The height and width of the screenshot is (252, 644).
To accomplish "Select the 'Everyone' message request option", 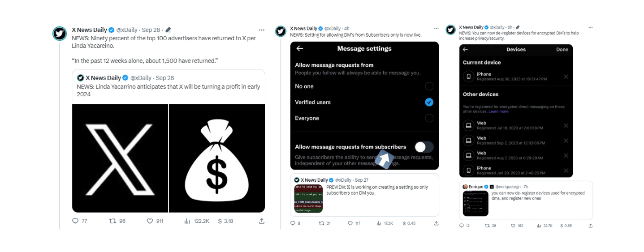I will pos(429,118).
